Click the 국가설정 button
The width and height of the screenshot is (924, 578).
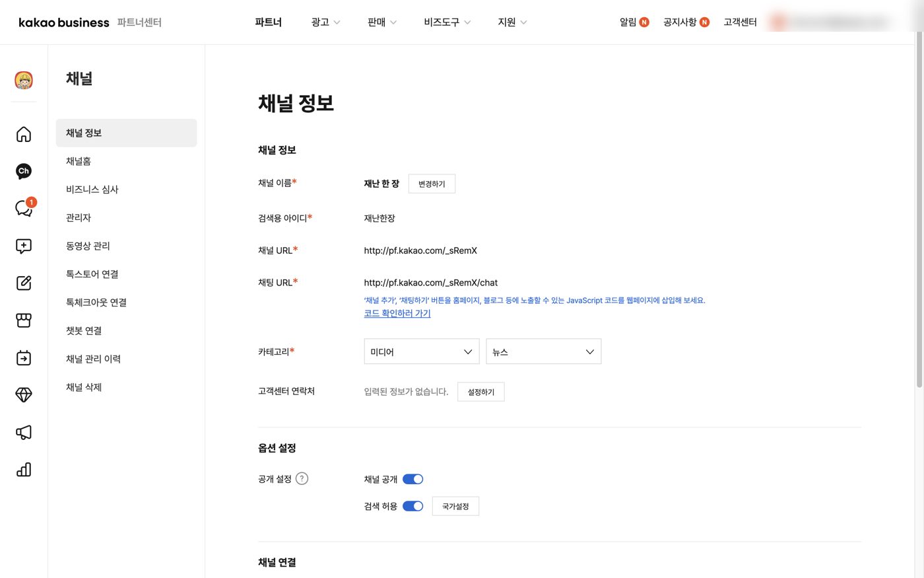(455, 506)
